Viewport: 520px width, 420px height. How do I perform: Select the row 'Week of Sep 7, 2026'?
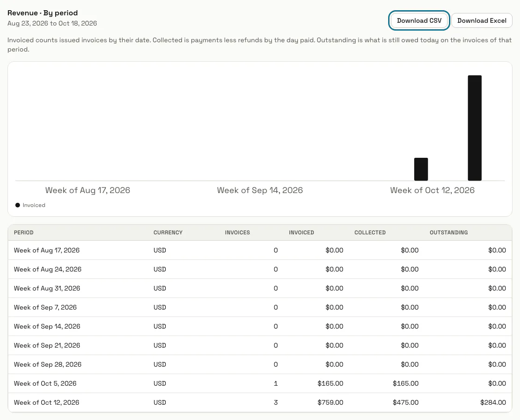click(260, 307)
